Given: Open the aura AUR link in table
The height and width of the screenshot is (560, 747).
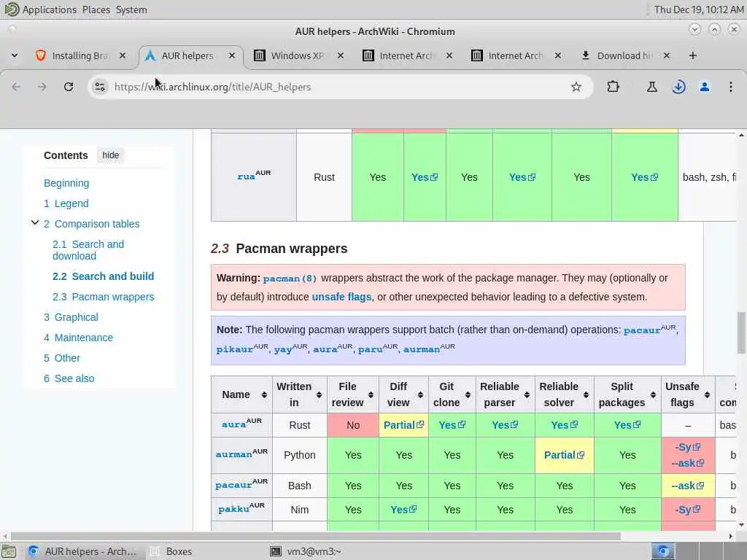Looking at the screenshot, I should click(x=233, y=424).
